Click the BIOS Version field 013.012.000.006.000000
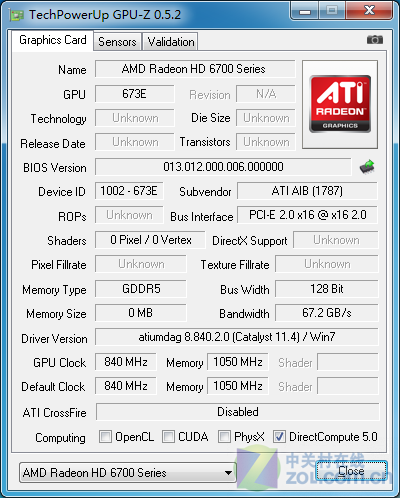 [223, 167]
